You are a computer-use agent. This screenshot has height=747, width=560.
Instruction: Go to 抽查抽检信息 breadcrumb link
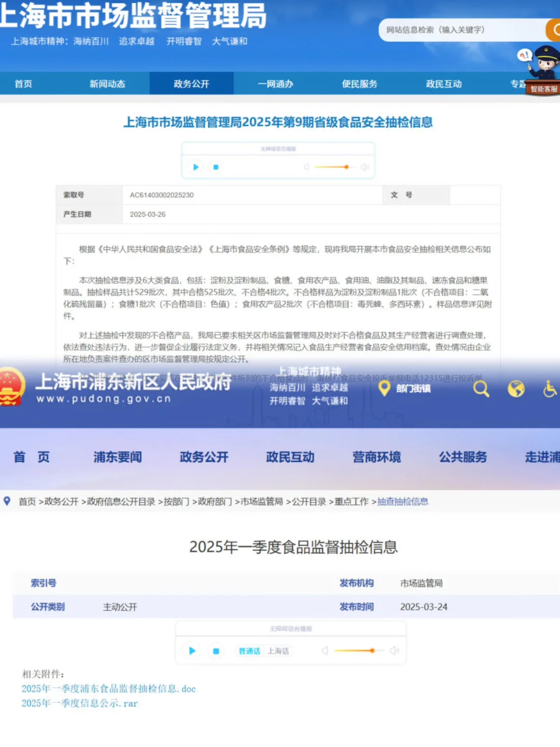coord(403,502)
